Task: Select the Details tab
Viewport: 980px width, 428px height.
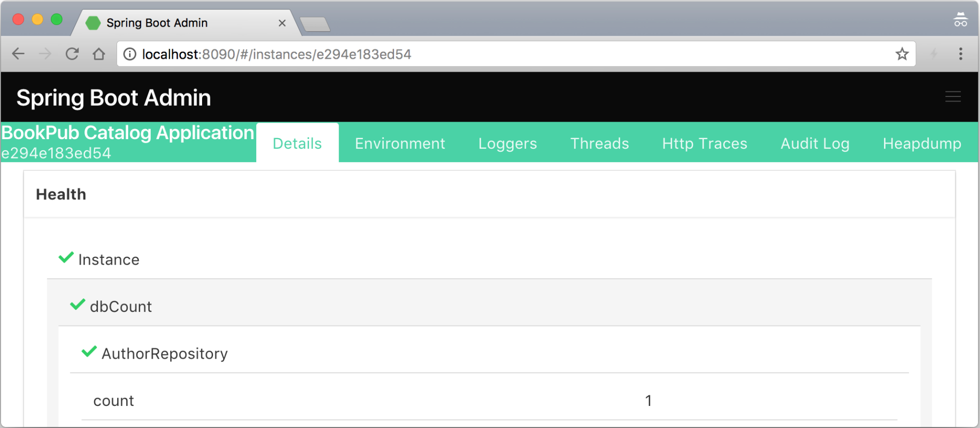Action: [x=298, y=143]
